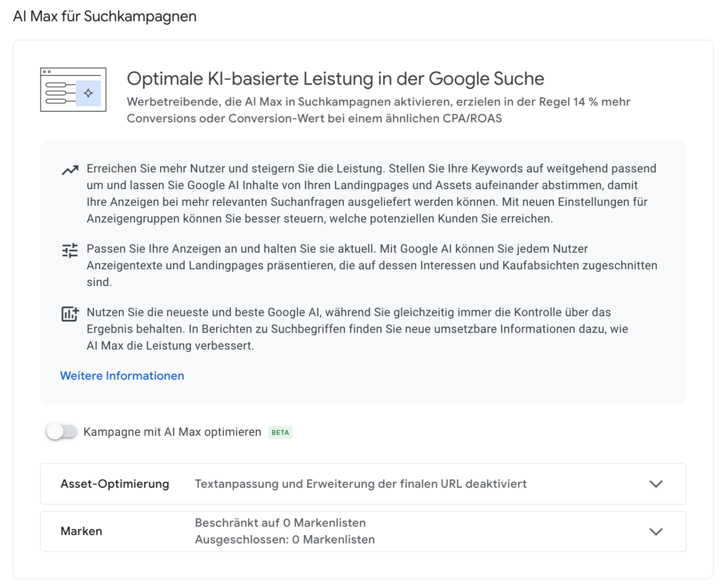Click the 'Asset-Optimierung' row label
The height and width of the screenshot is (588, 725).
[x=114, y=484]
